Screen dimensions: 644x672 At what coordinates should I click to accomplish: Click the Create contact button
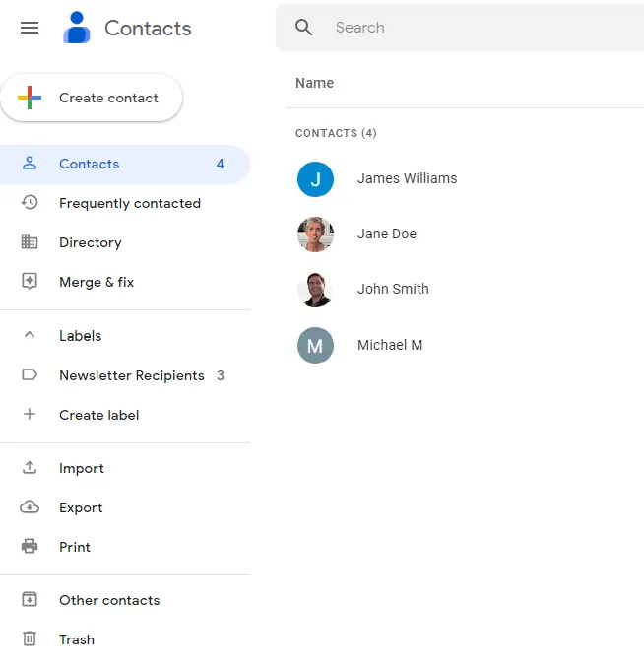coord(92,98)
